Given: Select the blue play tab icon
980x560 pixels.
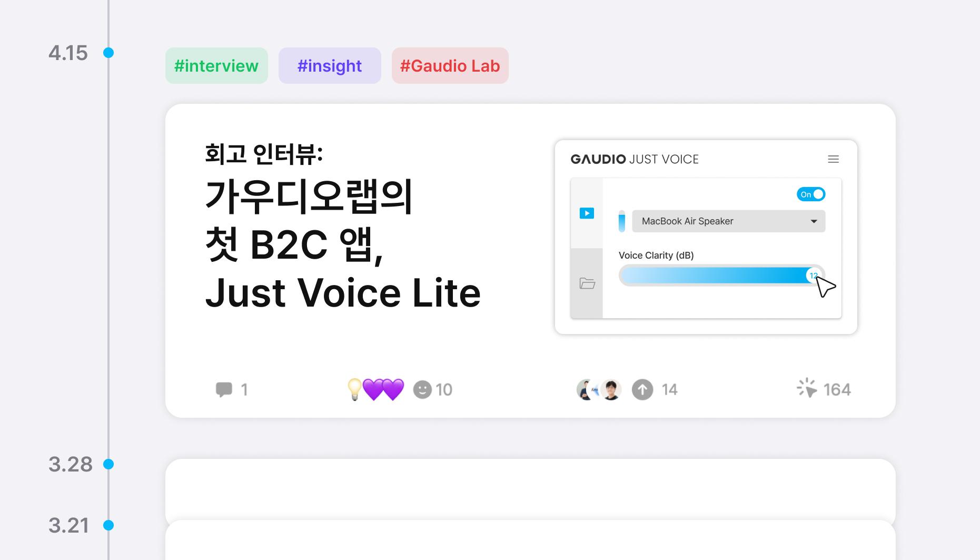Looking at the screenshot, I should coord(587,213).
